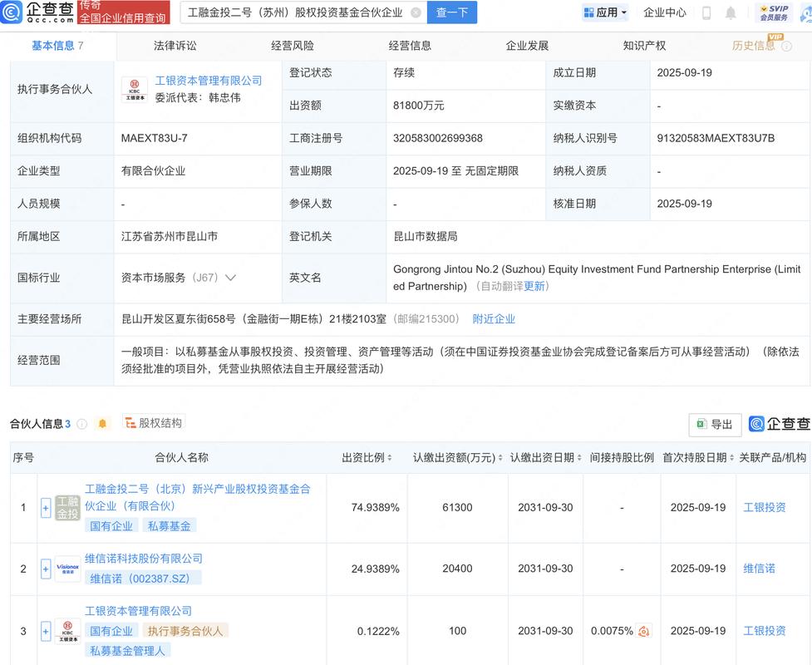Click the notification bell in the top bar
This screenshot has height=665, width=812.
(x=730, y=12)
